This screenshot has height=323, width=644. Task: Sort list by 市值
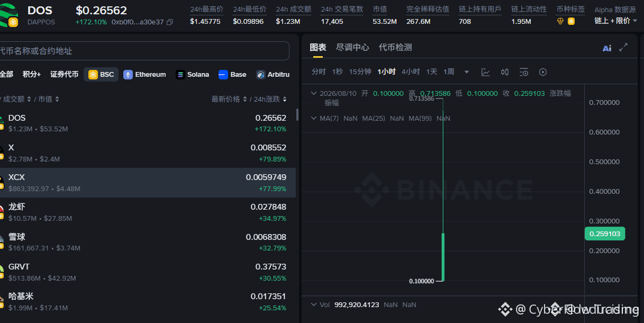pos(49,99)
